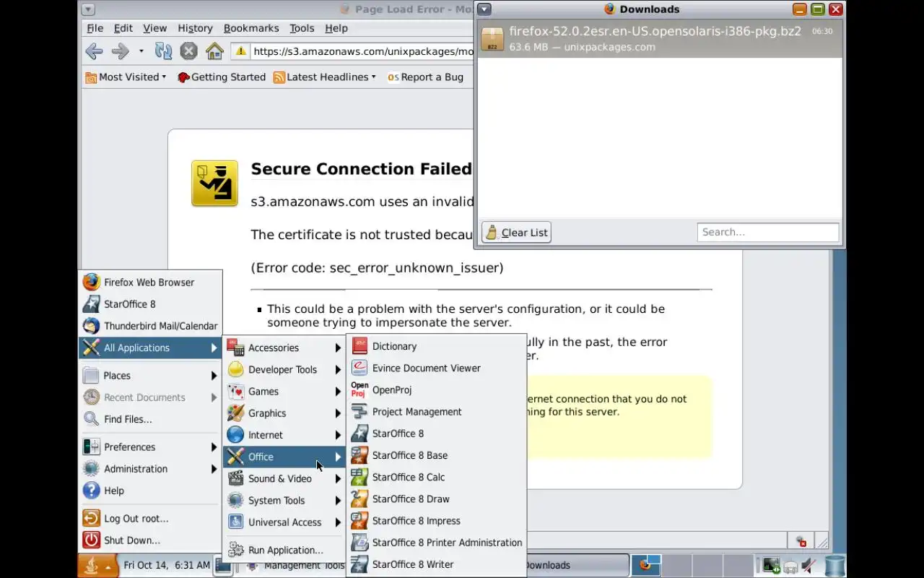Viewport: 924px width, 578px height.
Task: Expand the Games category
Action: (284, 392)
